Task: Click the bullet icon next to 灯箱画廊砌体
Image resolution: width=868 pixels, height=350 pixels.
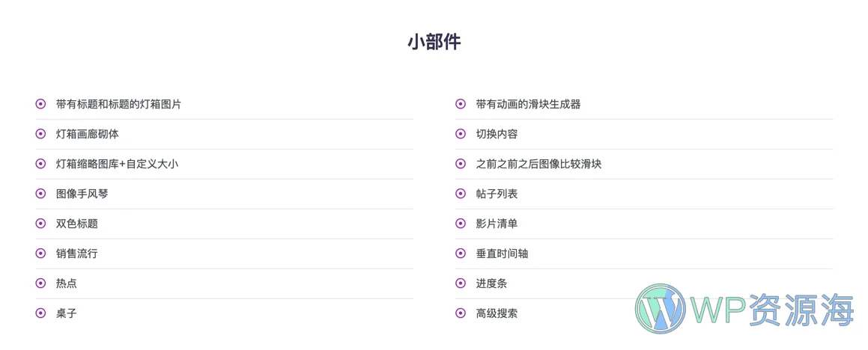Action: tap(40, 134)
